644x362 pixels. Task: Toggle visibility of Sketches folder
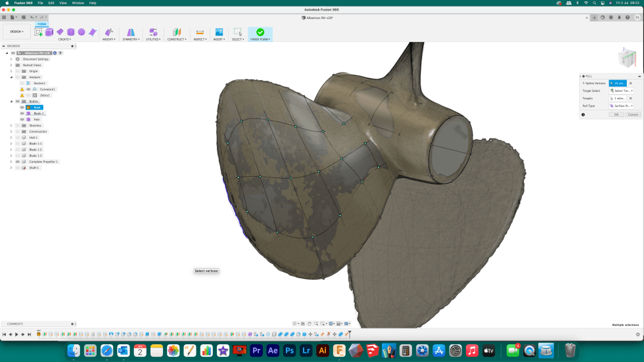coord(18,125)
